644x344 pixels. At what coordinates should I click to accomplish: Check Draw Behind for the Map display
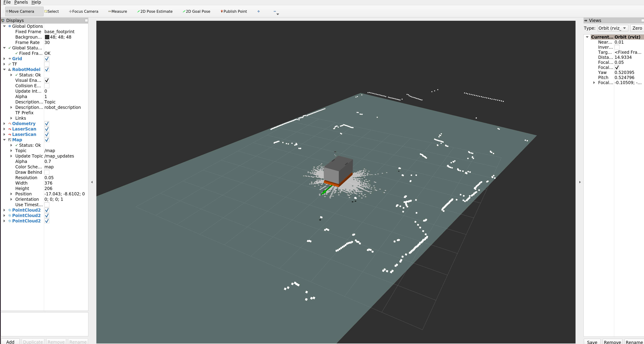click(x=47, y=172)
